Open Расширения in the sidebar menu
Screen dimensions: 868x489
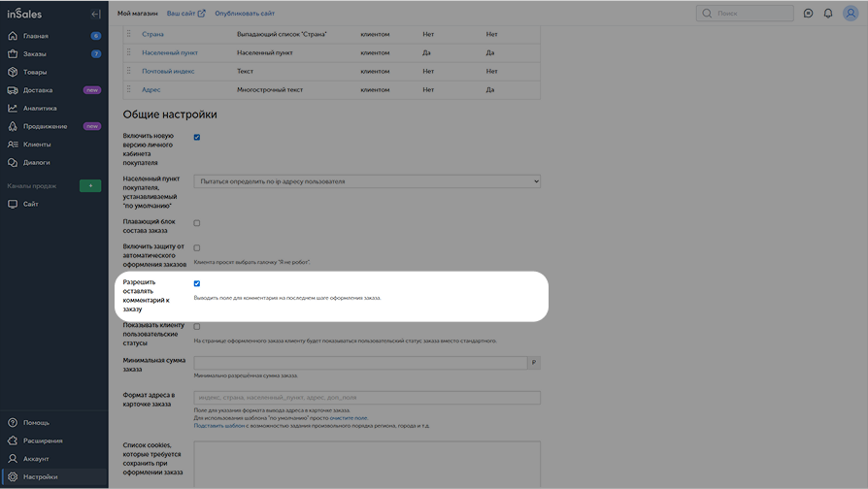point(43,440)
